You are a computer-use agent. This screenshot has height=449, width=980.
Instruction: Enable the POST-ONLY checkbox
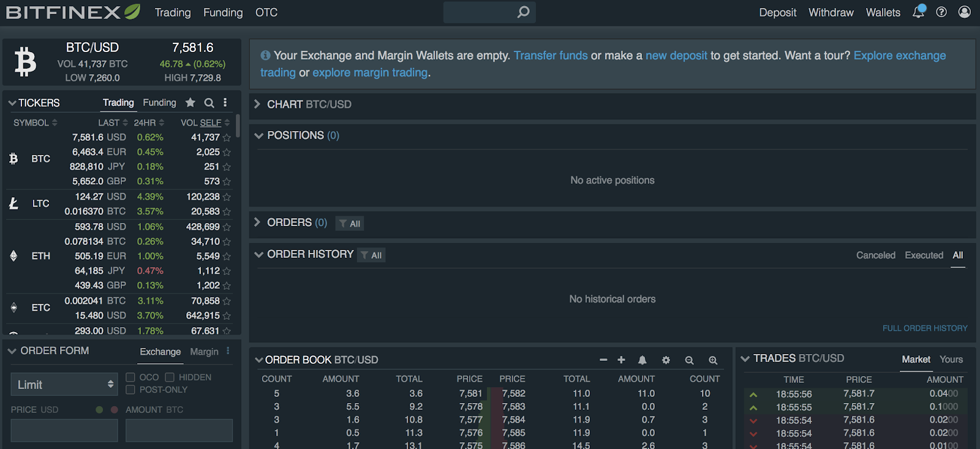(130, 390)
